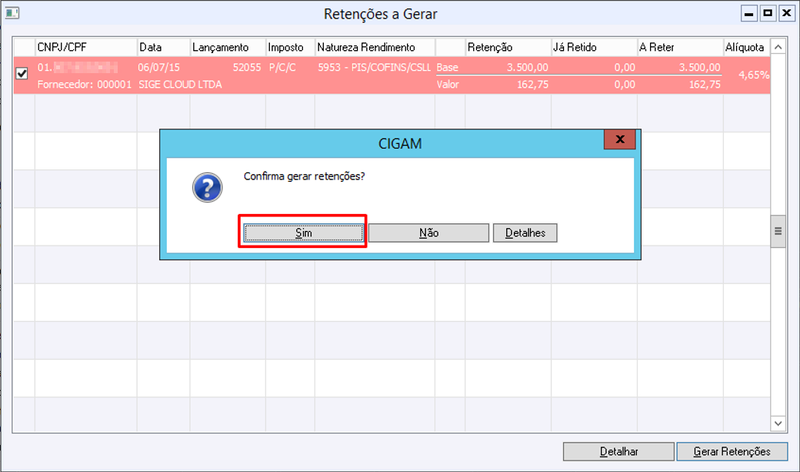Click the A Reter Valor 162,75
800x472 pixels.
[705, 85]
